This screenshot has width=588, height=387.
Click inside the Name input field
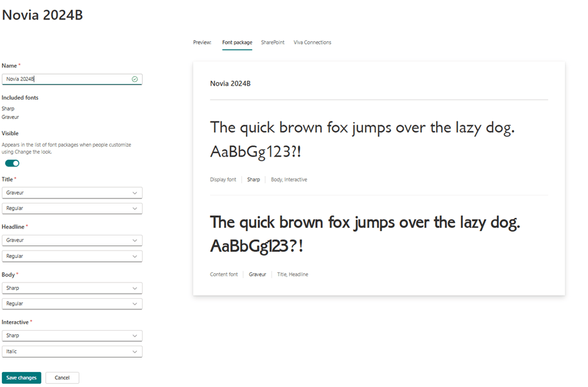point(63,79)
